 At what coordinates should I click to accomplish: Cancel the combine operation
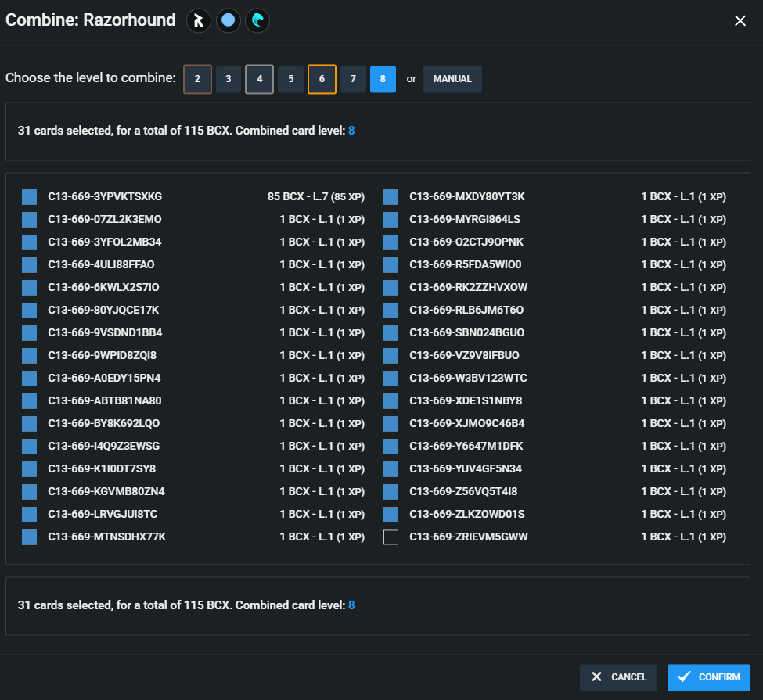[618, 677]
